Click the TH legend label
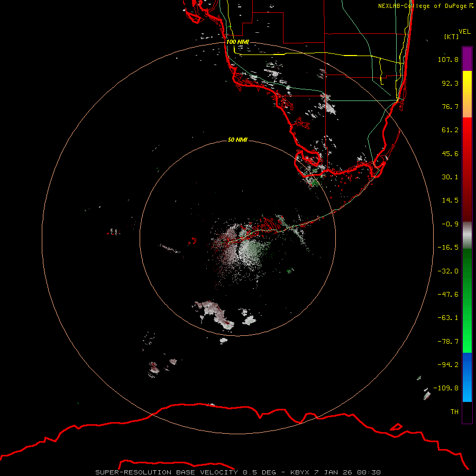The width and height of the screenshot is (476, 476). (x=454, y=412)
